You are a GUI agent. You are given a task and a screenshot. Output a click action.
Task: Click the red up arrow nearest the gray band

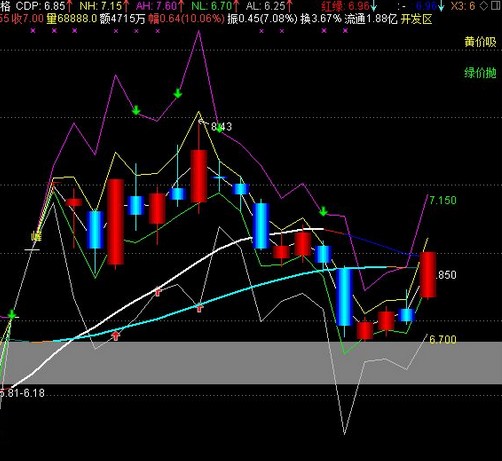tap(115, 335)
